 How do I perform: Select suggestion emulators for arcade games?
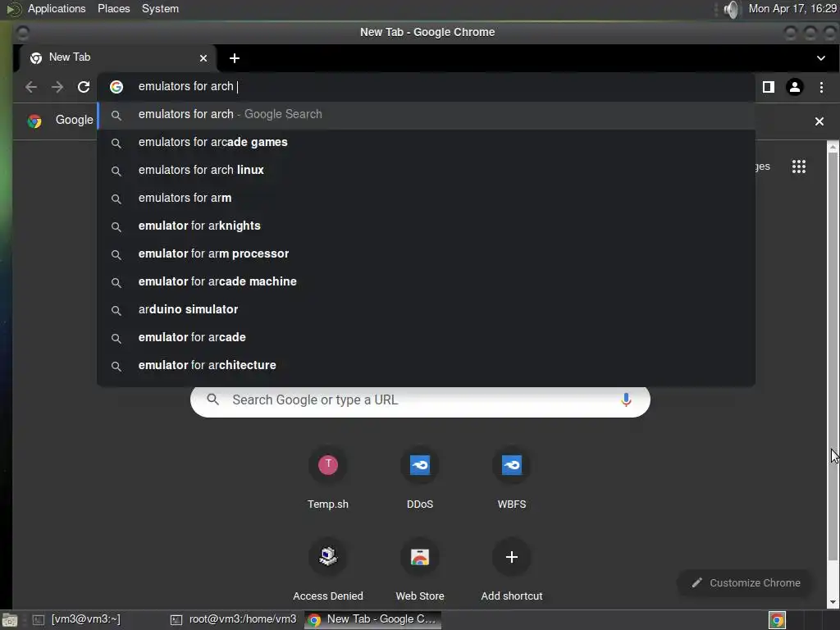coord(427,143)
